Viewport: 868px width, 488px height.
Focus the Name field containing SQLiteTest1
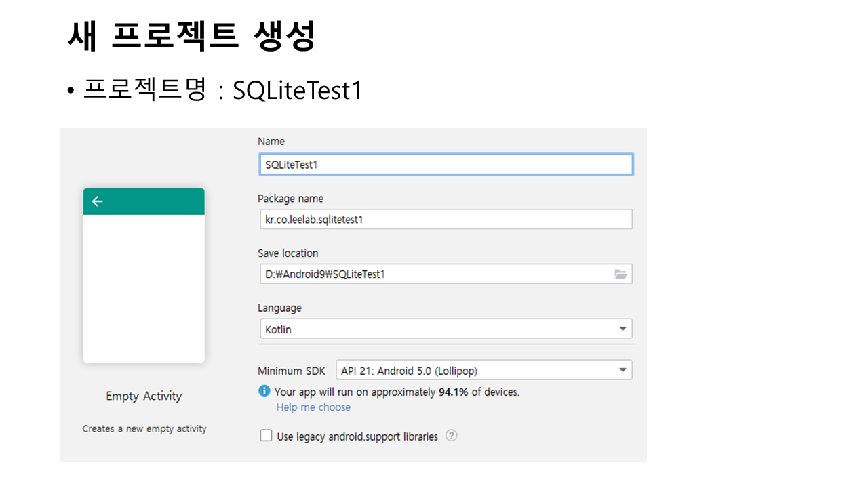446,165
